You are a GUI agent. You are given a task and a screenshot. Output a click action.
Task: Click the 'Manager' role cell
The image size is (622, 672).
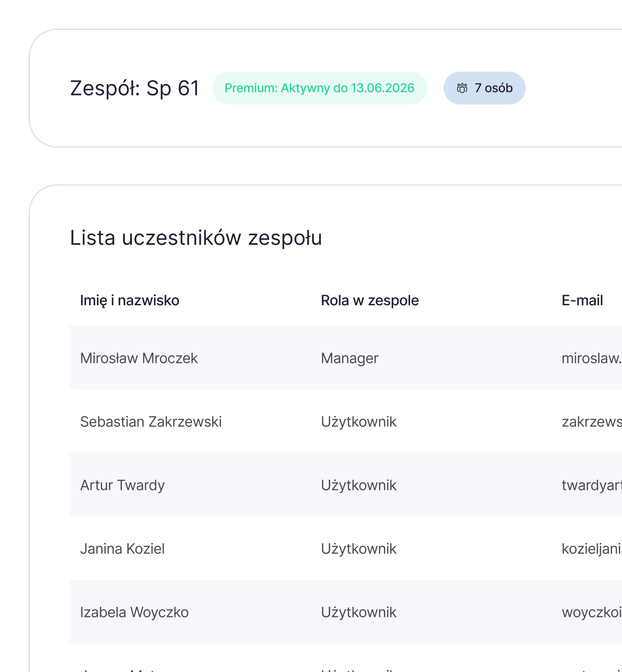[350, 359]
